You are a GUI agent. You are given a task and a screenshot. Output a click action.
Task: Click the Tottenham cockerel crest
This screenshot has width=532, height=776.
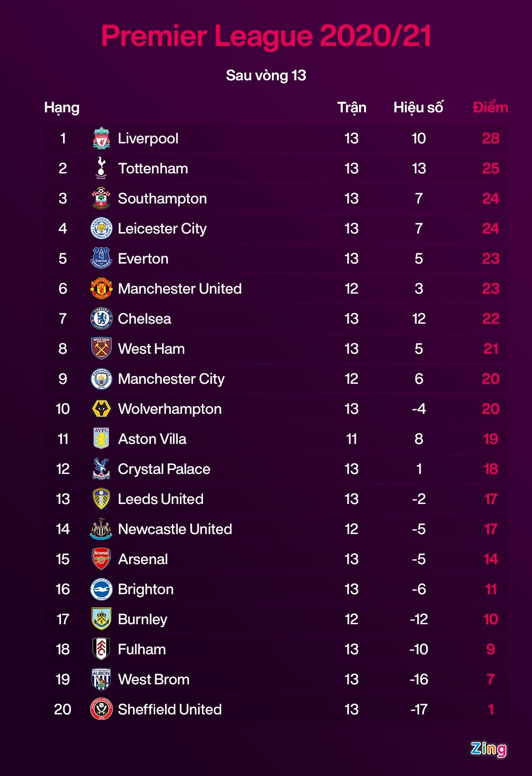[101, 169]
